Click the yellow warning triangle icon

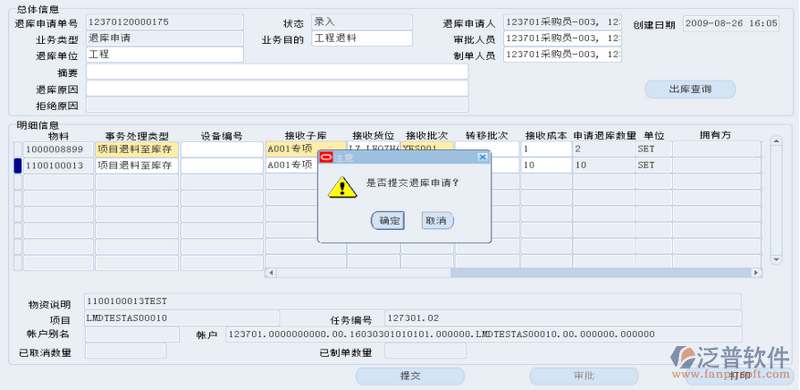coord(342,187)
